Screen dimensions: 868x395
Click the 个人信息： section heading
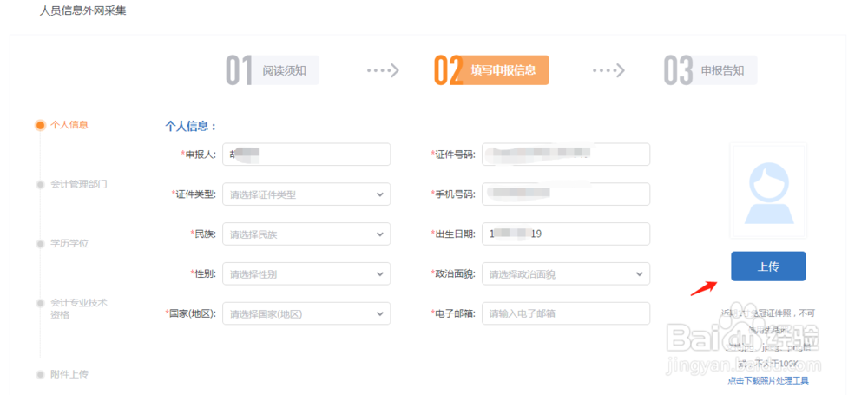pos(191,126)
